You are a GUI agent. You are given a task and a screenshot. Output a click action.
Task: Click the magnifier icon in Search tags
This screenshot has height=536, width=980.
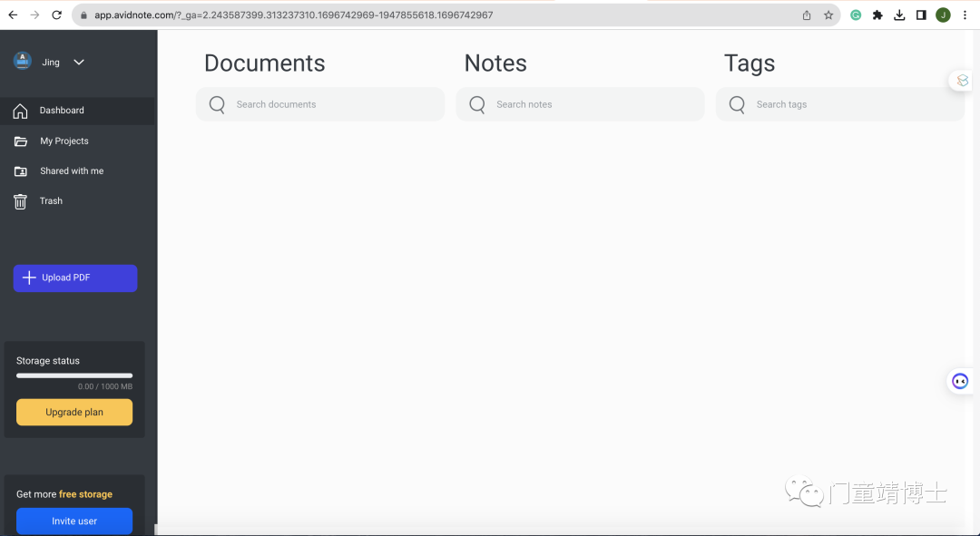pyautogui.click(x=737, y=104)
